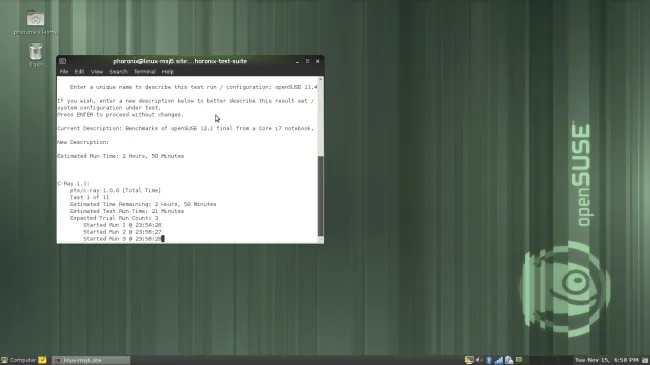
Task: Open the File menu in the terminal
Action: tap(64, 72)
